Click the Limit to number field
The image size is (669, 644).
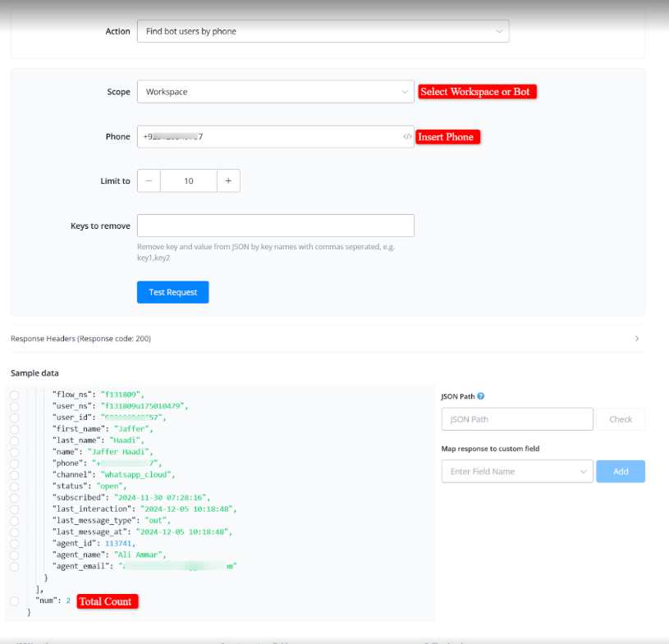pos(189,181)
